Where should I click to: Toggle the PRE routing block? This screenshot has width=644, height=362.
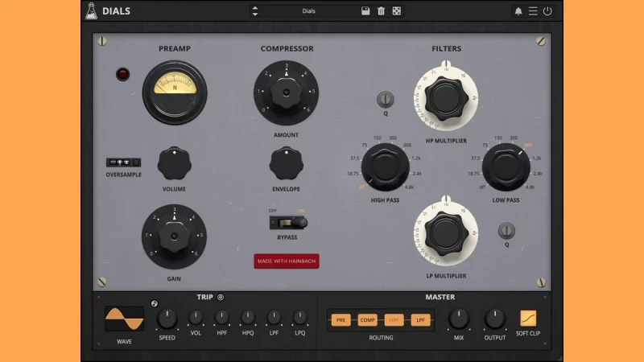(x=341, y=320)
